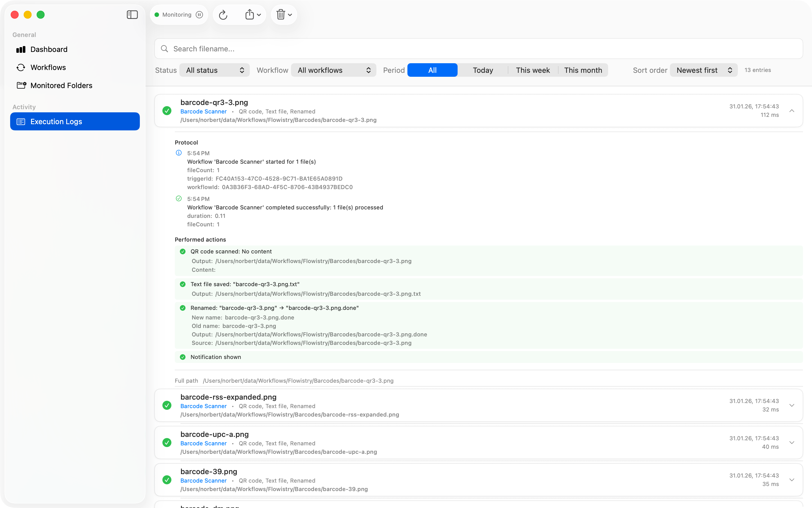Click the Dashboard bar-chart icon
Screen dimensions: 812x508
pyautogui.click(x=21, y=49)
